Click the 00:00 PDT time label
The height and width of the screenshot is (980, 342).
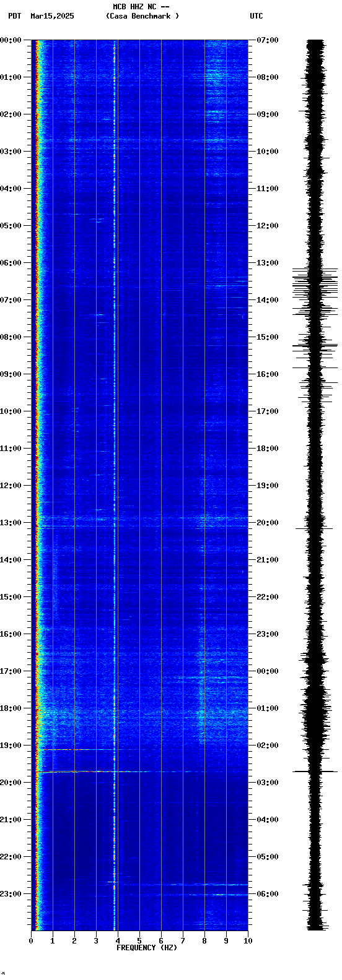[11, 40]
